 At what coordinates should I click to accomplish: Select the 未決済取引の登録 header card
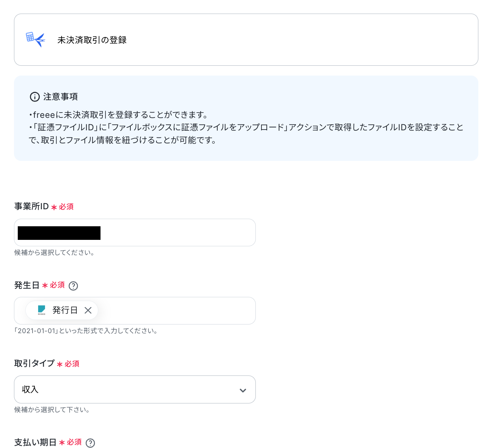click(246, 40)
